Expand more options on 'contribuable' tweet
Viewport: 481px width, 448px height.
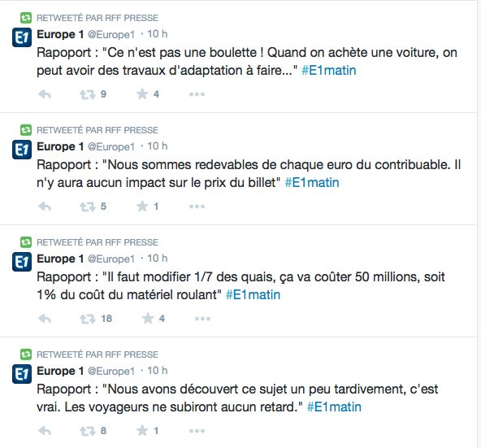pos(197,207)
